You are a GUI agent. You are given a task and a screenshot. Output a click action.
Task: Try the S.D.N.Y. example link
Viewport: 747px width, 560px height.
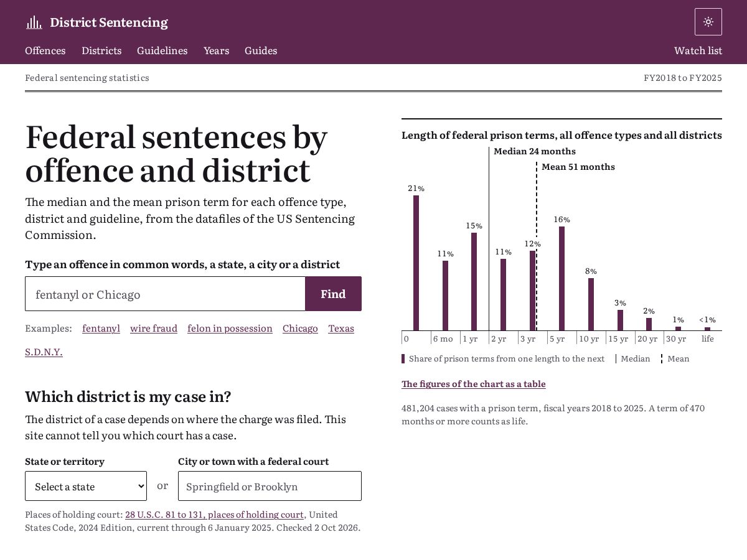click(44, 352)
